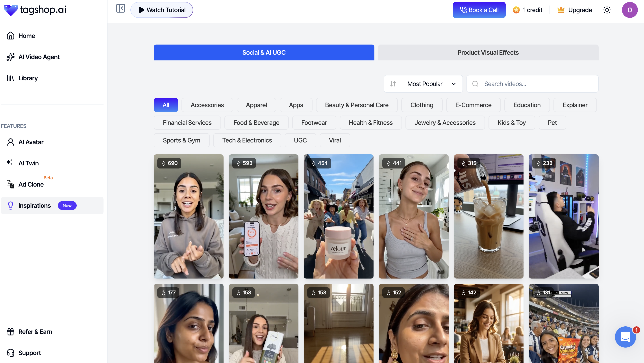
Task: Click the credit coin icon
Action: [x=516, y=10]
